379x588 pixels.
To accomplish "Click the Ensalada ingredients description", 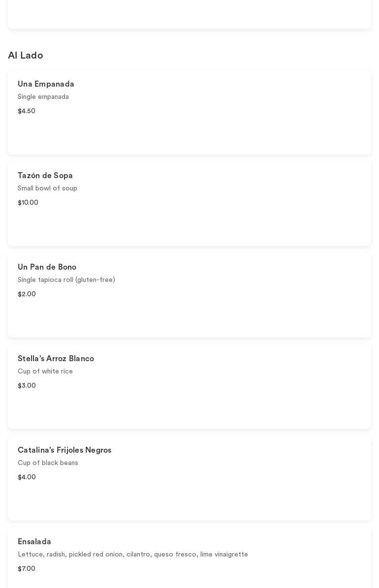I will [133, 555].
